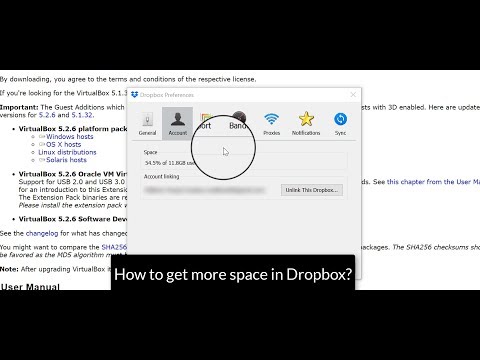The width and height of the screenshot is (480, 360).
Task: Click the VirtualBox 5.2.6 platform packages heading
Action: (73, 129)
